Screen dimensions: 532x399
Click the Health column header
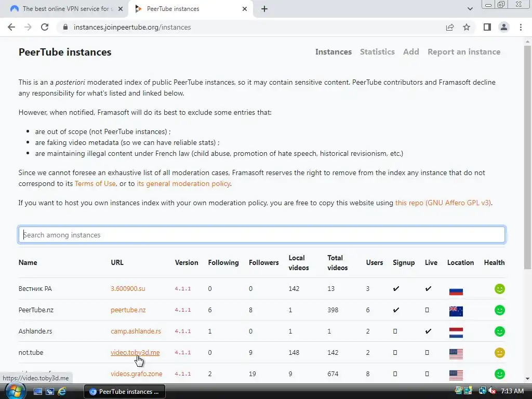494,262
